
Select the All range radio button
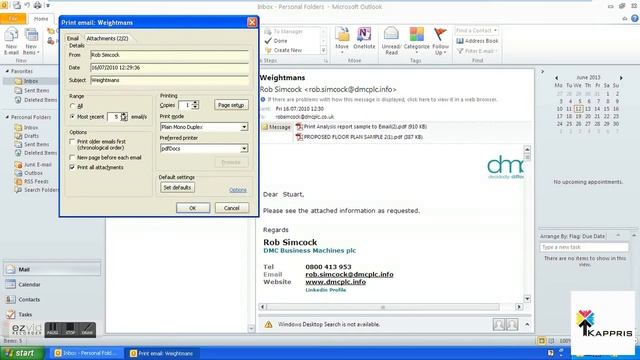coord(72,106)
